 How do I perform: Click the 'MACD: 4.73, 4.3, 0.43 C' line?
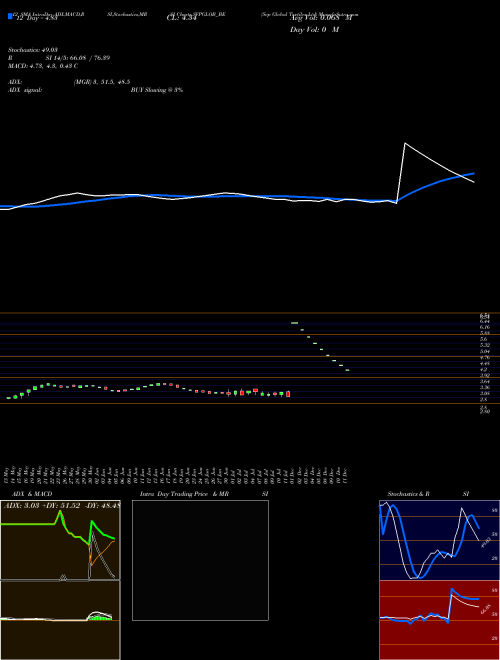click(x=43, y=66)
